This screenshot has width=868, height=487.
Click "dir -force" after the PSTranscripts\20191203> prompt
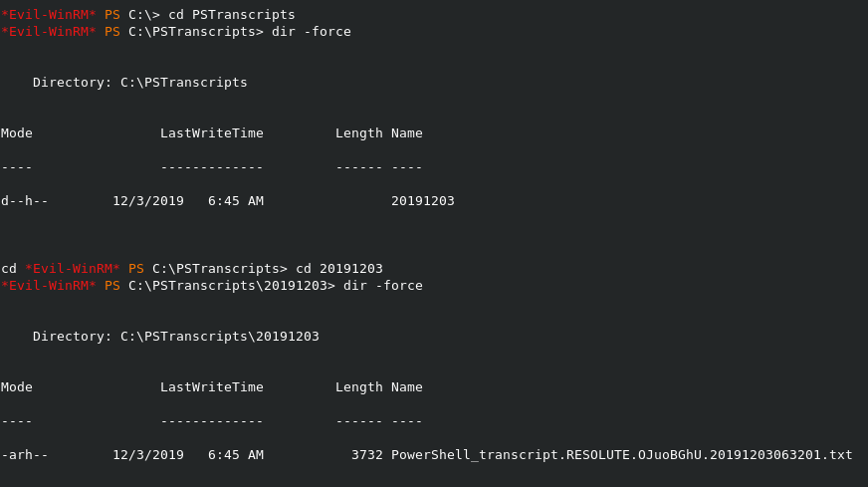(x=382, y=286)
